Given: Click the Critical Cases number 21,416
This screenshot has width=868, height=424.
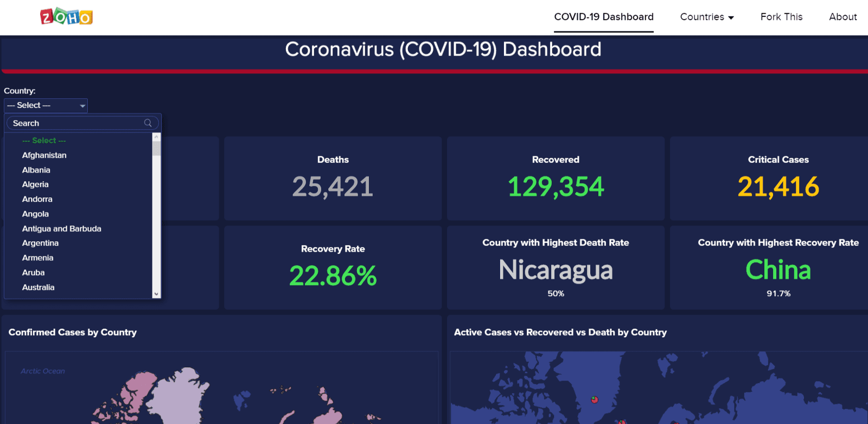Looking at the screenshot, I should tap(778, 187).
